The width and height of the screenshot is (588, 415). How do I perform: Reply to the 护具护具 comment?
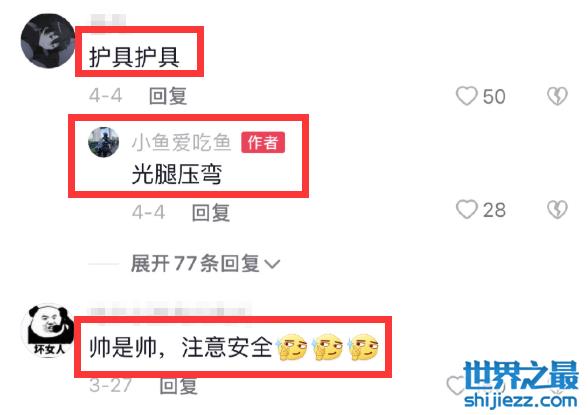168,96
